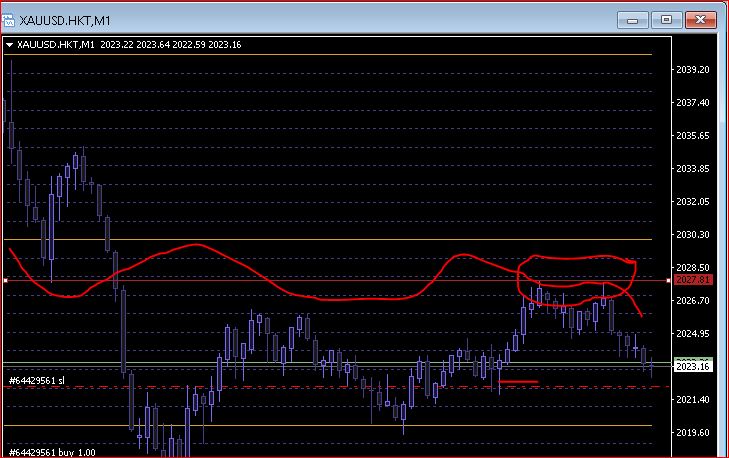Click the 2019.60 price scale label
The width and height of the screenshot is (729, 458).
(693, 432)
